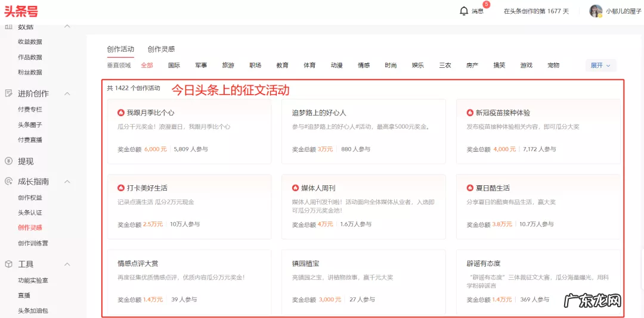Image resolution: width=644 pixels, height=318 pixels.
Task: Click the 880 人参与 participant count
Action: (x=355, y=149)
